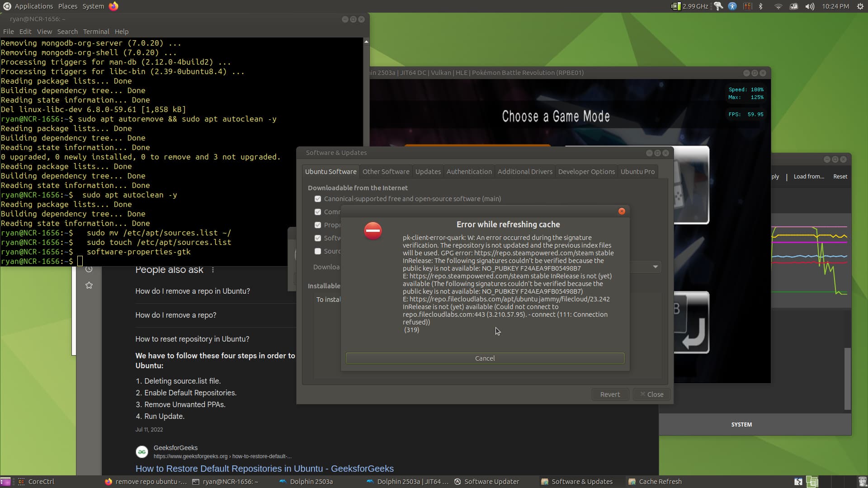Click the display/GPU tray icon beside Wi-Fi

793,6
